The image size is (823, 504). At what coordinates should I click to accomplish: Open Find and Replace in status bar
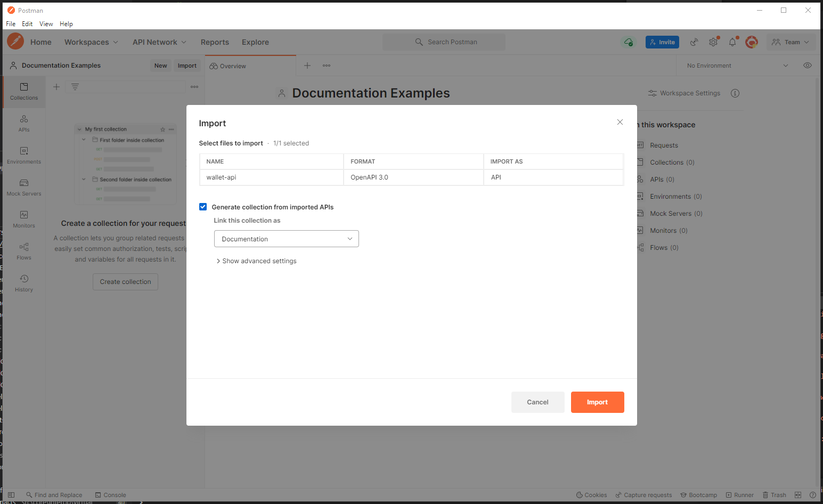pyautogui.click(x=54, y=495)
